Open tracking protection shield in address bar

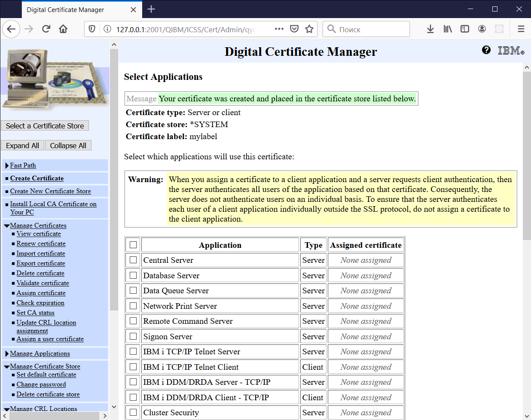click(92, 29)
